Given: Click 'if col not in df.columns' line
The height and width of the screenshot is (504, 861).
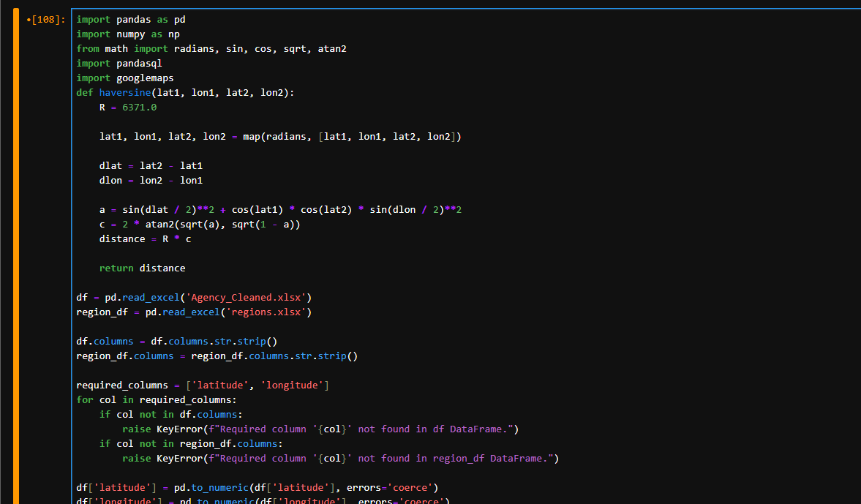Looking at the screenshot, I should pos(170,415).
